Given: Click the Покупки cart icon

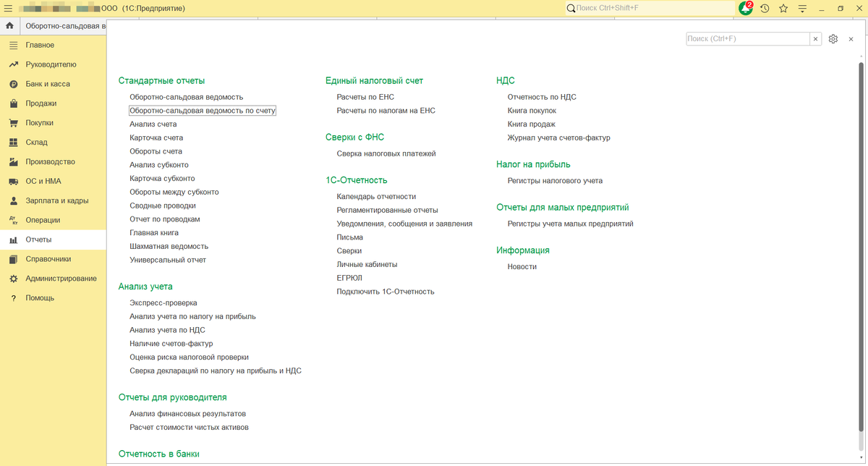Looking at the screenshot, I should (13, 123).
